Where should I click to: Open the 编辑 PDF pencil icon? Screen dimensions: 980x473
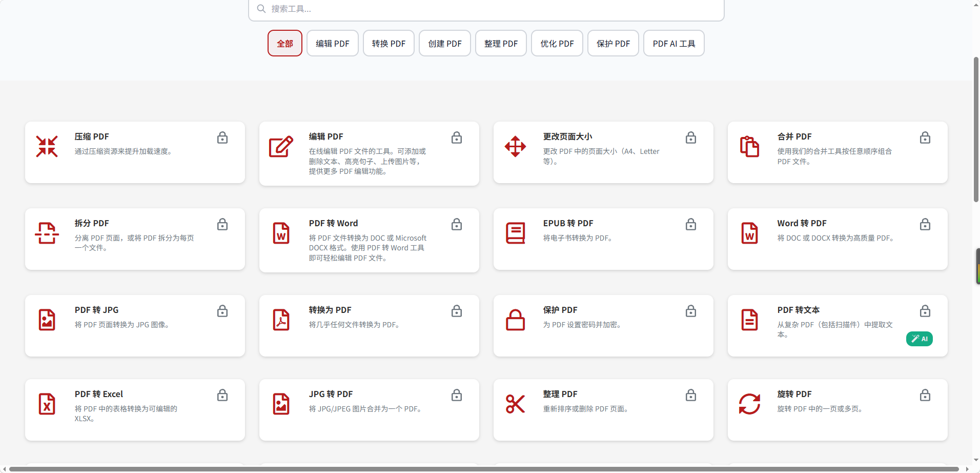pyautogui.click(x=281, y=147)
